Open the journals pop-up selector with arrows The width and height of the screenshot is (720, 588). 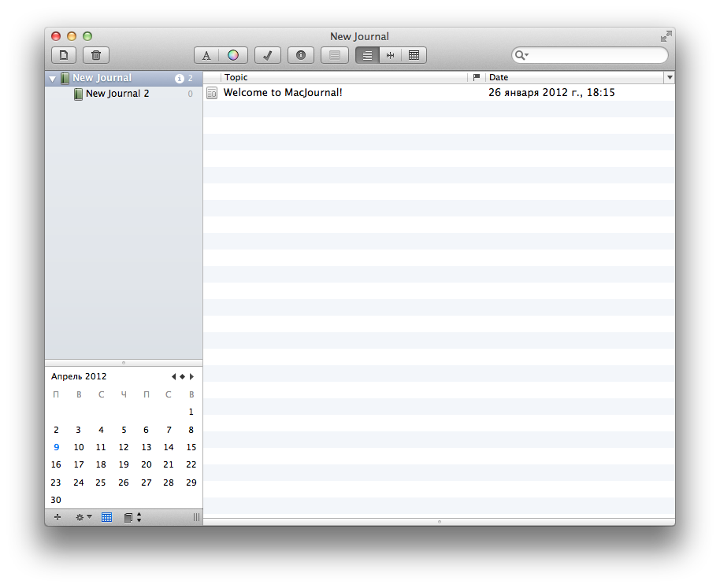click(x=132, y=517)
